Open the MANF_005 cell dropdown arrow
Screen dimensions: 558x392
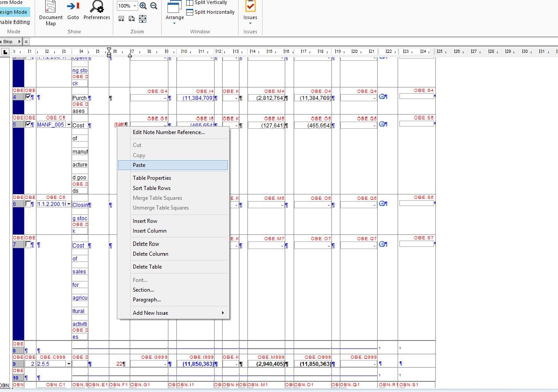pyautogui.click(x=68, y=125)
